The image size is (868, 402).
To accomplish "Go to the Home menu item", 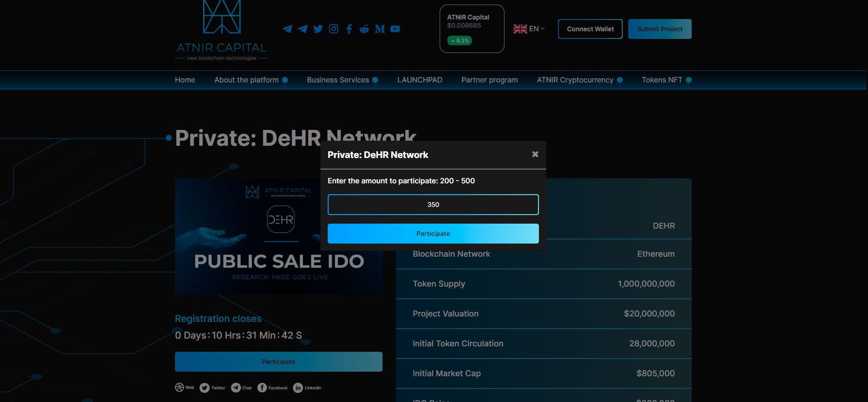I will click(x=185, y=80).
